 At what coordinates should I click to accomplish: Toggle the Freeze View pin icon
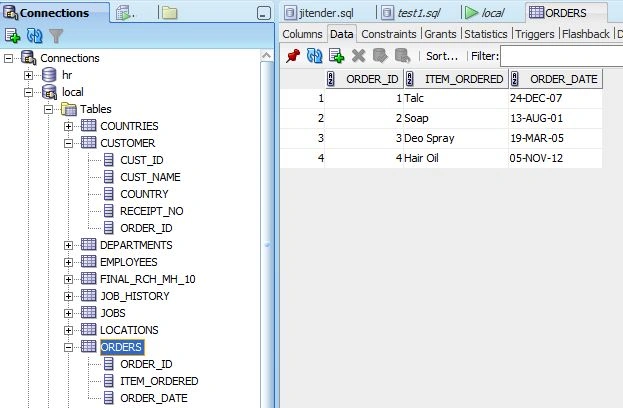point(293,56)
